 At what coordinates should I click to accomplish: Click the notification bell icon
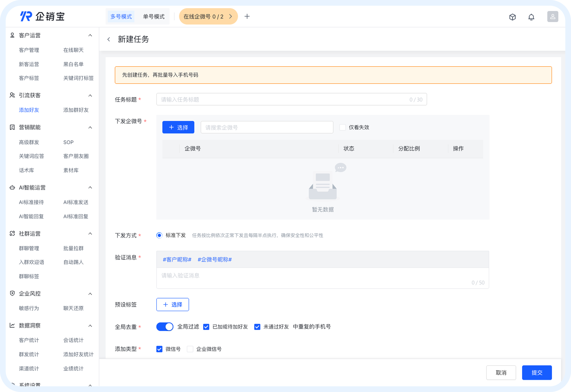pyautogui.click(x=531, y=17)
